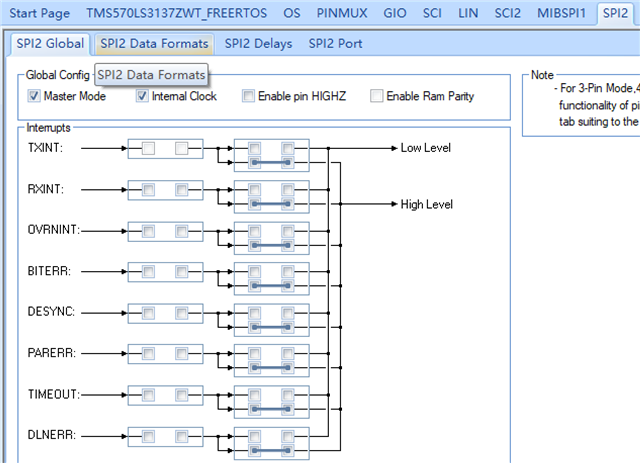Screen dimensions: 640x463
Task: Tick the right checkbox in RXINT's first box
Action: (x=182, y=190)
